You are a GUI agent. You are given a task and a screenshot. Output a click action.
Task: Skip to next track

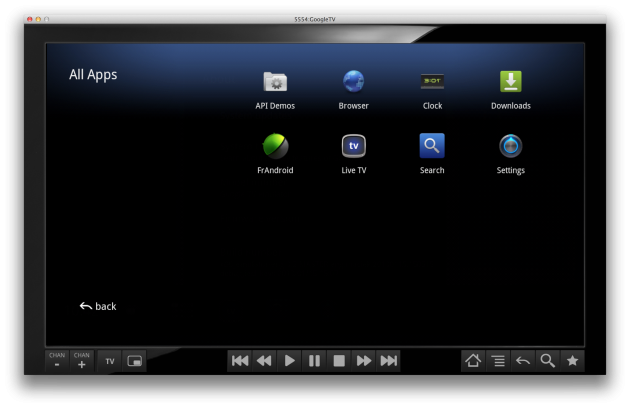click(x=389, y=361)
